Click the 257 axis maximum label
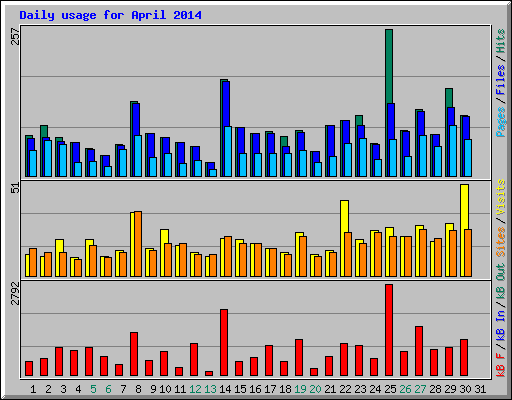512x400 pixels. (15, 37)
